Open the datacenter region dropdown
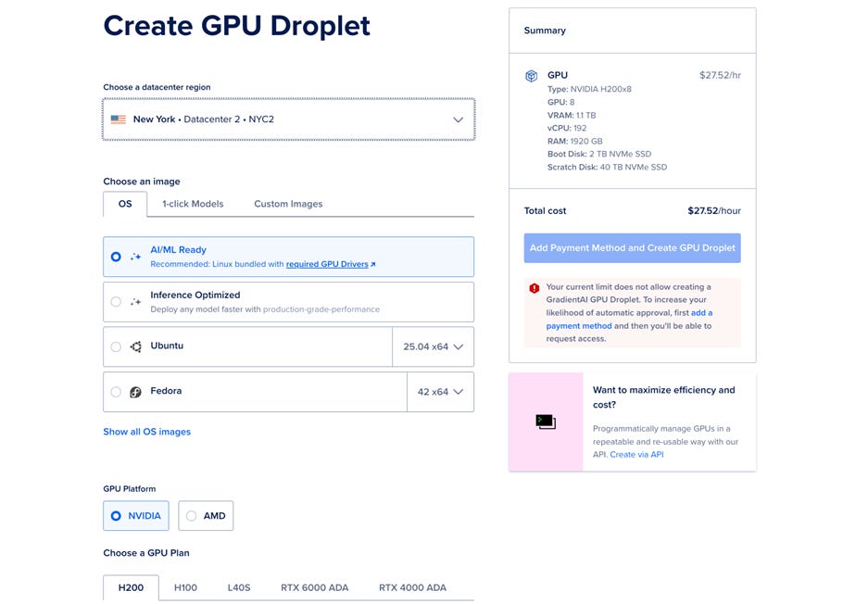 (x=288, y=119)
